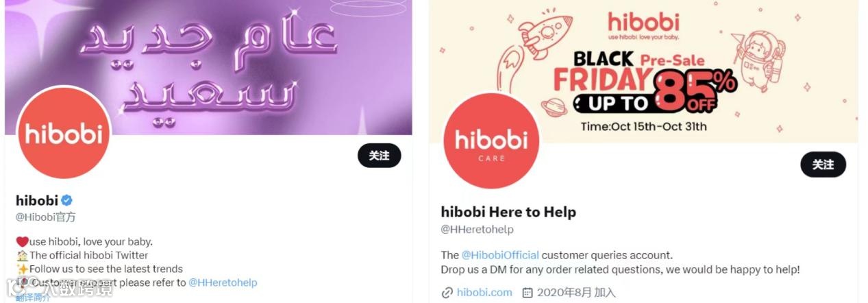Click the calendar icon beside 2020年8月 加入
This screenshot has width=868, height=303.
[x=528, y=293]
